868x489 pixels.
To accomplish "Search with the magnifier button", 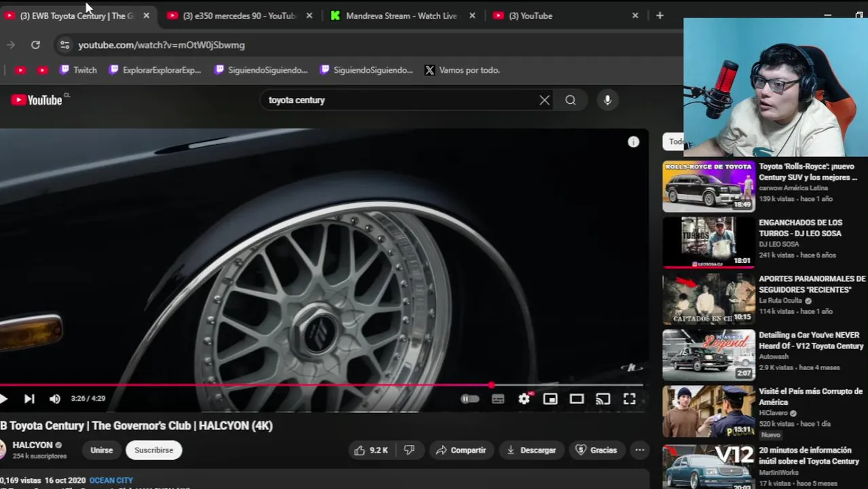I will coord(571,100).
